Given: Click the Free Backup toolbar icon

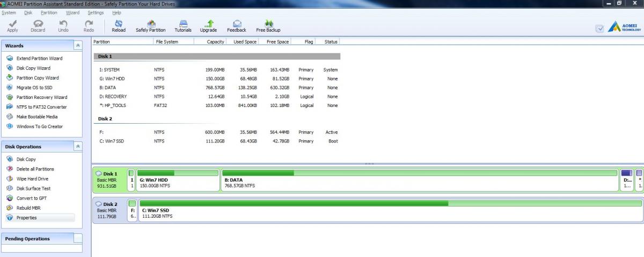Looking at the screenshot, I should coord(268,26).
